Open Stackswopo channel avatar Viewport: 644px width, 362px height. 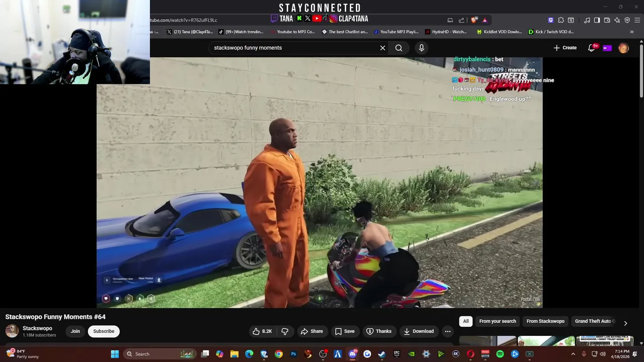pos(12,331)
